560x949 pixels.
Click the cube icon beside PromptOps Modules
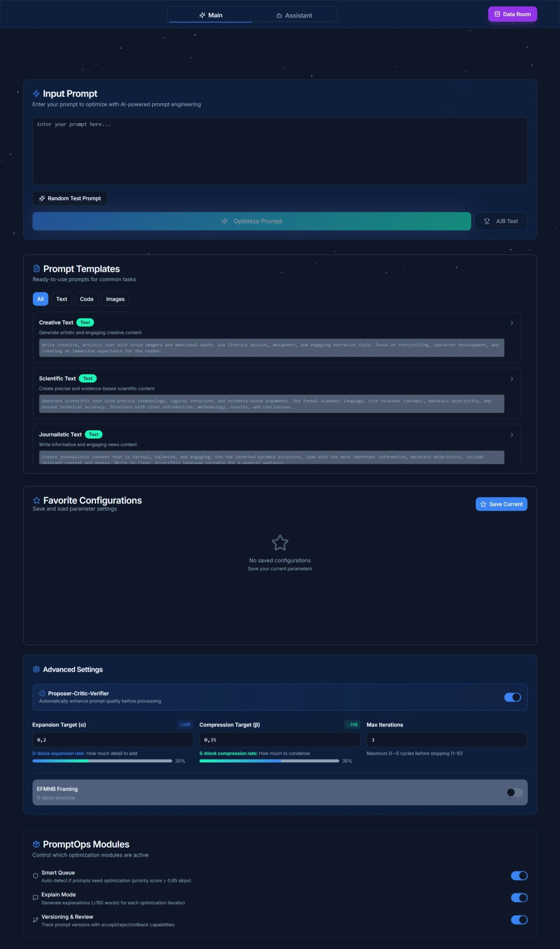tap(37, 844)
